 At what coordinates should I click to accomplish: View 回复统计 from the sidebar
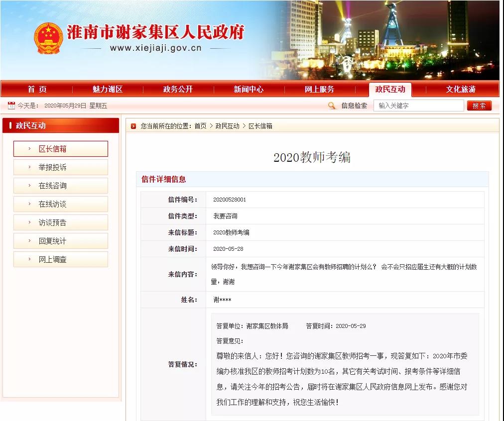tap(60, 241)
